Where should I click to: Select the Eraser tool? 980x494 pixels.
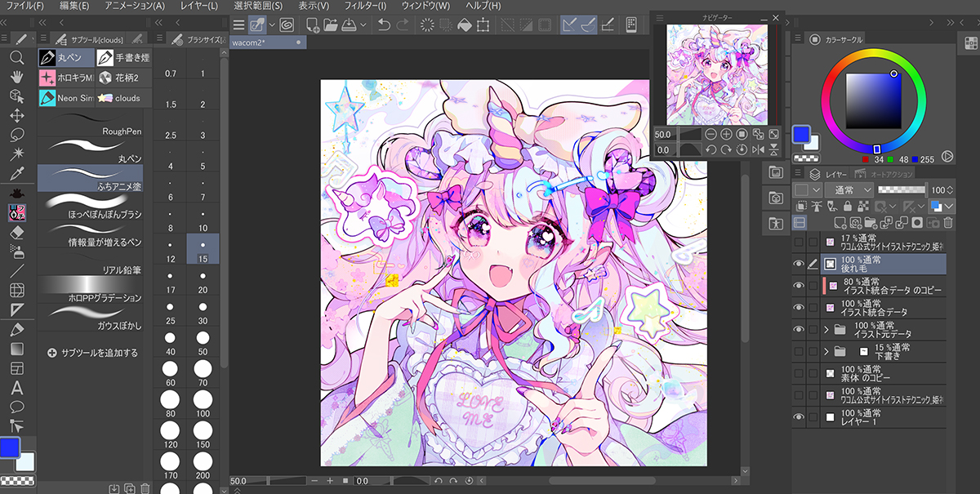(16, 232)
